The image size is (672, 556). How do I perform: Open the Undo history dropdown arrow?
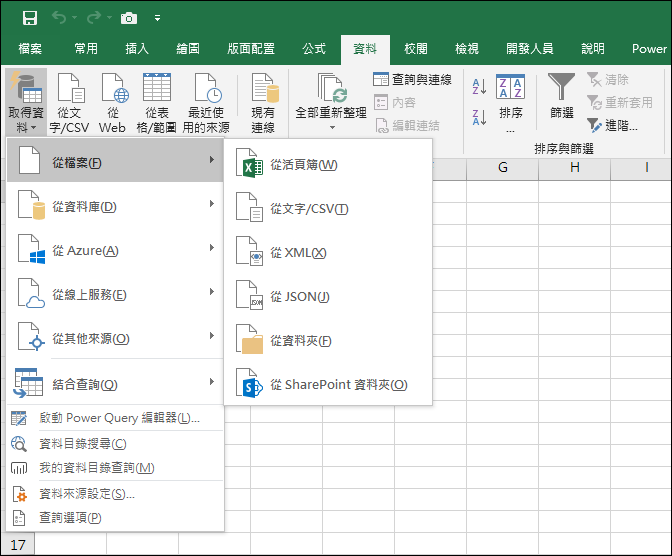(75, 18)
